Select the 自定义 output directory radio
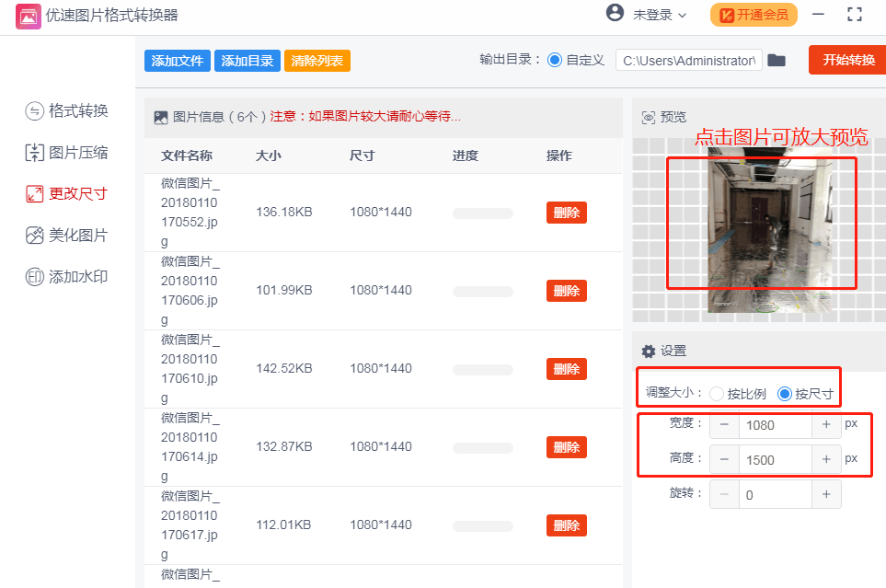 pyautogui.click(x=555, y=60)
